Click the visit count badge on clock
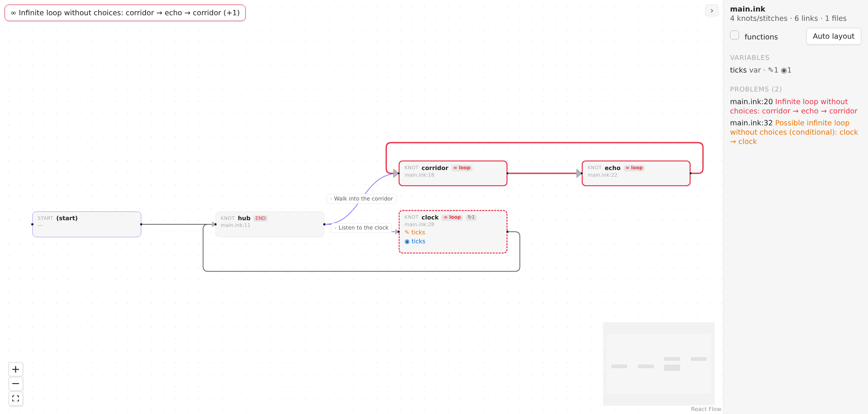 click(471, 217)
